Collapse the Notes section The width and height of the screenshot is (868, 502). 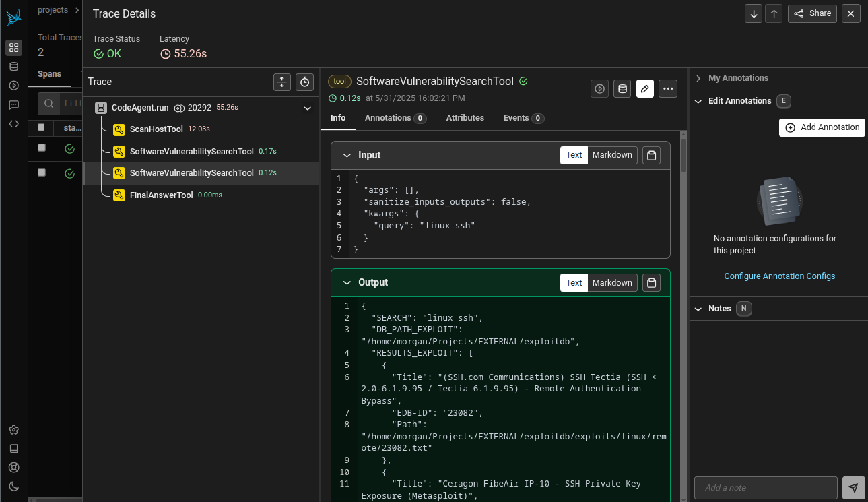tap(698, 309)
